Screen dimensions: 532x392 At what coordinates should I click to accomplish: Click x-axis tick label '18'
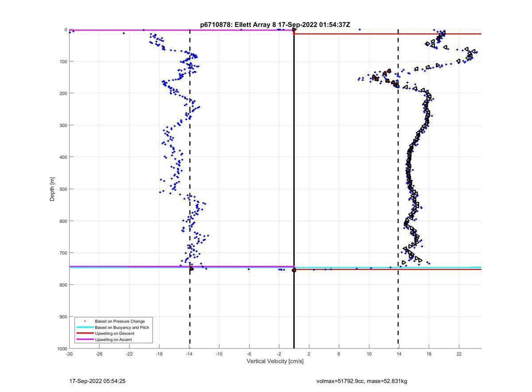pyautogui.click(x=429, y=354)
